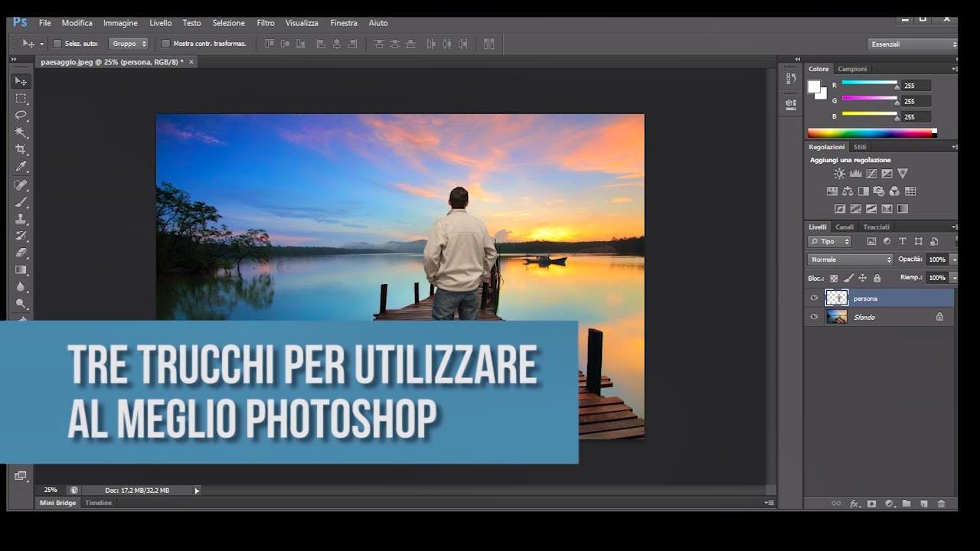Add a Photo Filter adjustment

879,191
